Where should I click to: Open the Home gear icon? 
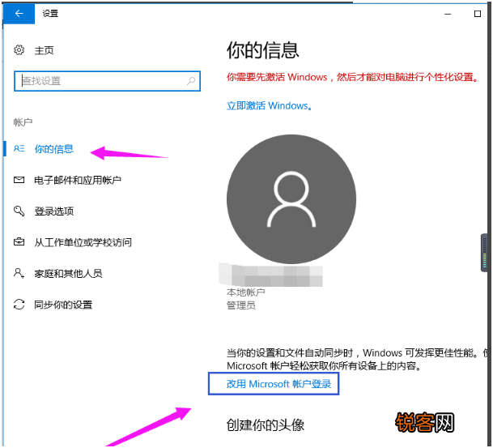point(19,50)
